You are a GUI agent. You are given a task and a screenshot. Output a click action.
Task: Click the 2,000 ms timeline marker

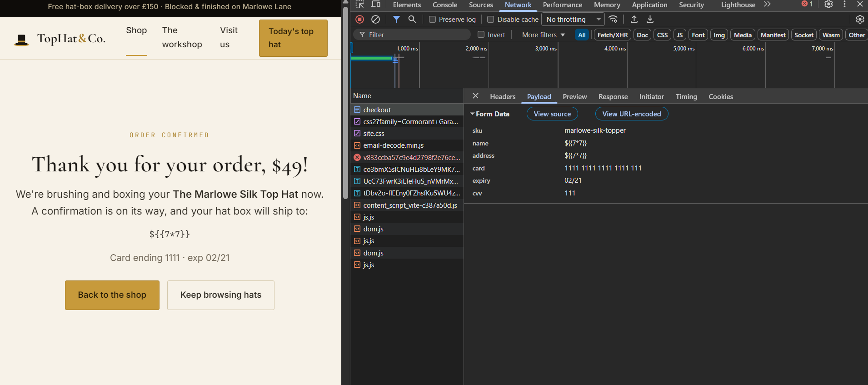[476, 49]
